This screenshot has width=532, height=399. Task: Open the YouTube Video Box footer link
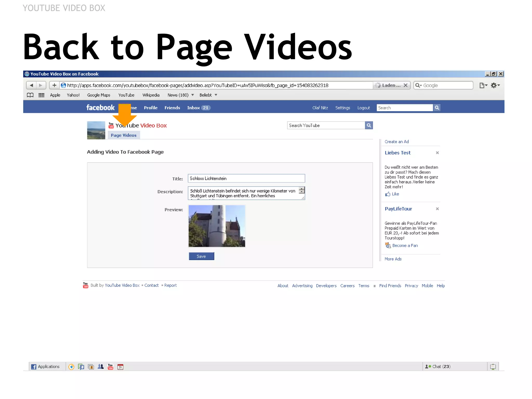pos(122,285)
